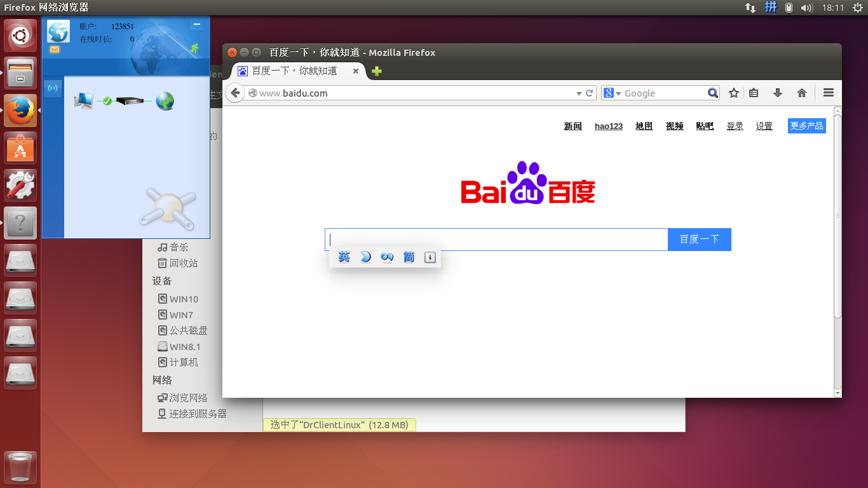Open the Firefox hamburger menu
Viewport: 868px width, 488px height.
pyautogui.click(x=829, y=93)
